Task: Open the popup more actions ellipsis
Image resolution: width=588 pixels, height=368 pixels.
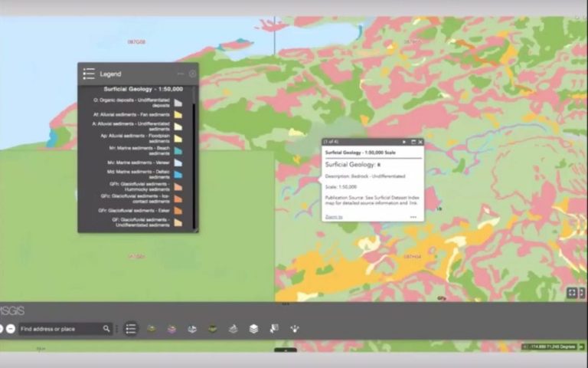Action: (x=413, y=217)
